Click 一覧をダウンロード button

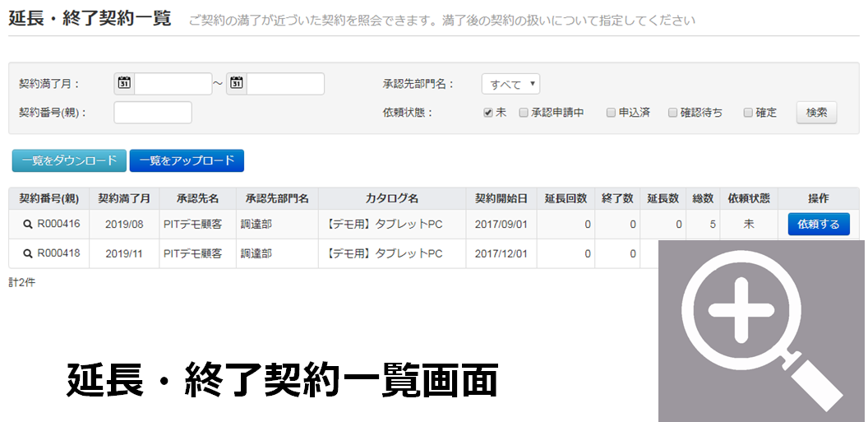(x=69, y=161)
